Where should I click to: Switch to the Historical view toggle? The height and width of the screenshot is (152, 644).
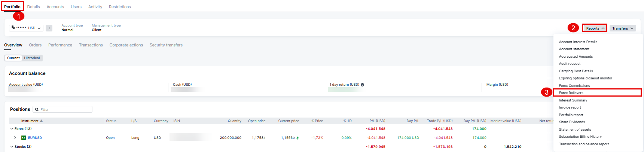pyautogui.click(x=32, y=58)
